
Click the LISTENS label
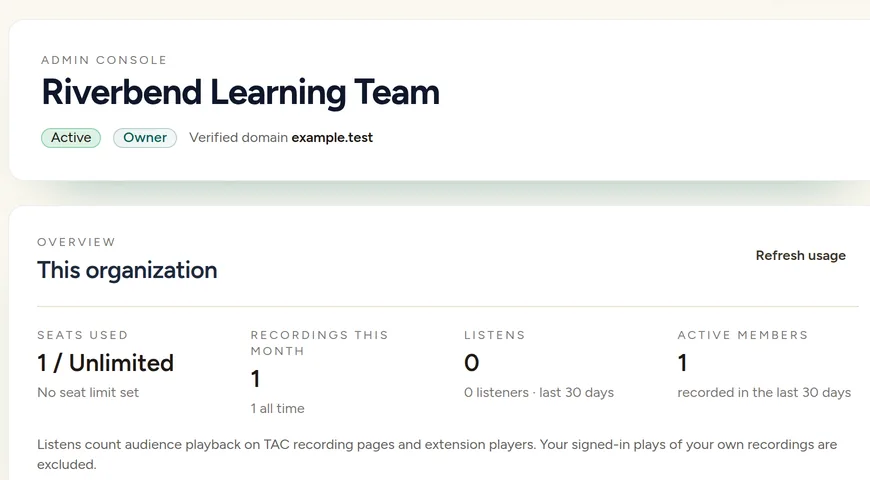click(x=494, y=335)
